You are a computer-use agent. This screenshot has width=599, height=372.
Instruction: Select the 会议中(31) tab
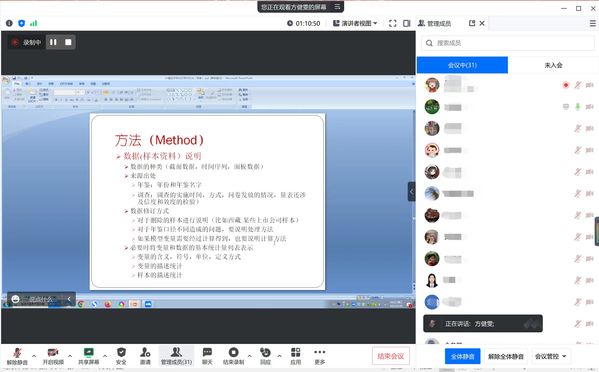point(462,65)
